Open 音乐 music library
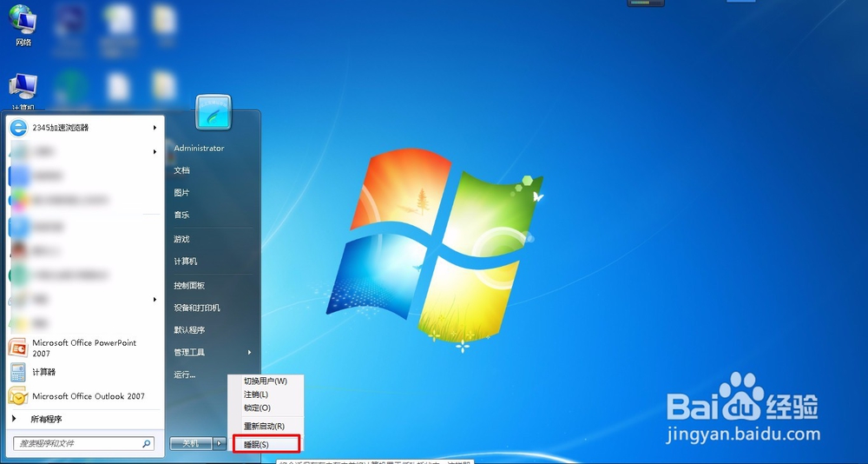 click(x=181, y=215)
